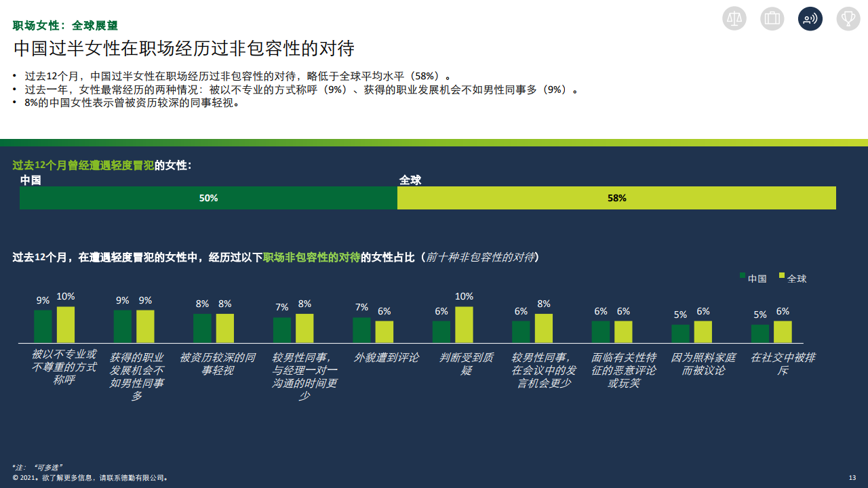Click the dark green 中国 legend square
The height and width of the screenshot is (488, 868).
click(743, 277)
